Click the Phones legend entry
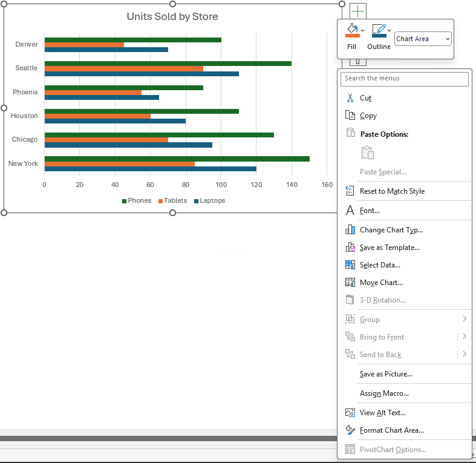This screenshot has height=463, width=476. [x=137, y=200]
